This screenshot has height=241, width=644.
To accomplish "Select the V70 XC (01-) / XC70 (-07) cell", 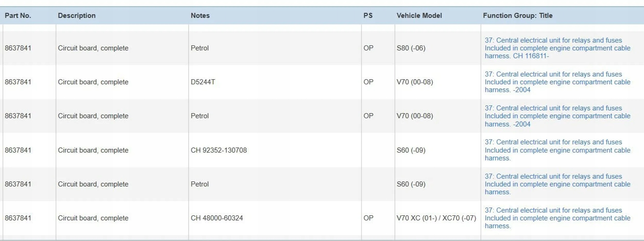I will click(436, 218).
